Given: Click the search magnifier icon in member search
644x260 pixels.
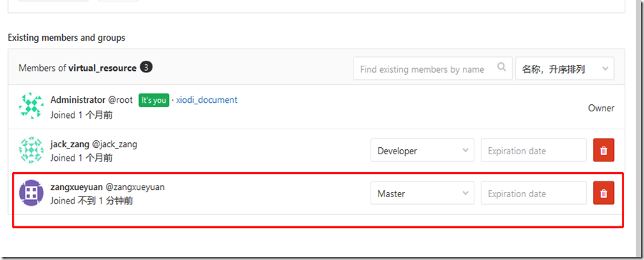Looking at the screenshot, I should 502,67.
